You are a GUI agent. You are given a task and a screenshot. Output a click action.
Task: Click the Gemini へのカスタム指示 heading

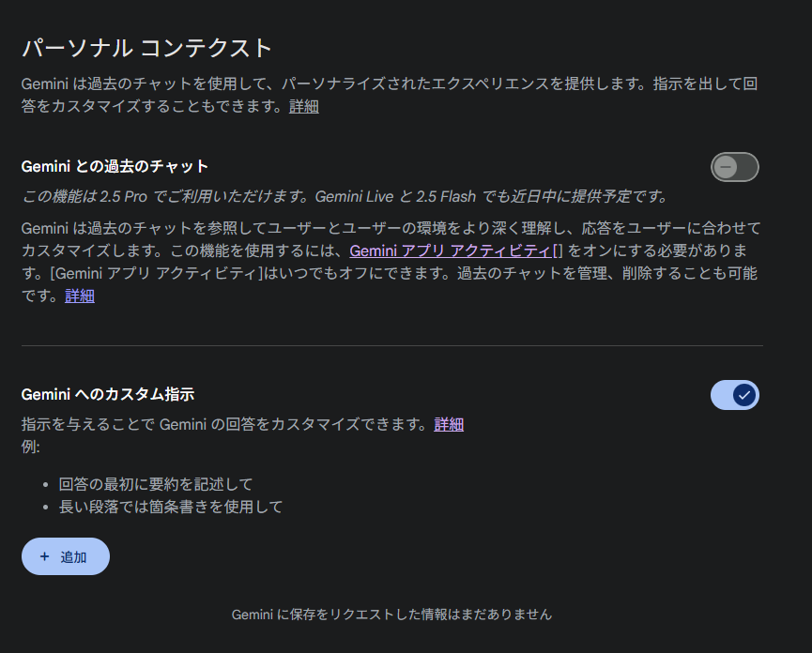[108, 395]
